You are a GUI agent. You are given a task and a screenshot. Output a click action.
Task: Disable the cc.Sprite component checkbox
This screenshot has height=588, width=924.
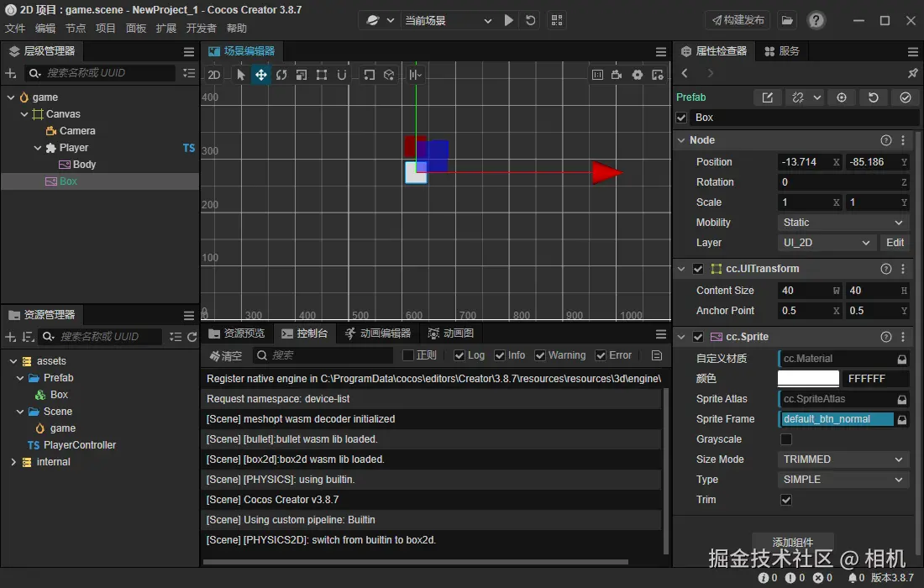pos(698,337)
